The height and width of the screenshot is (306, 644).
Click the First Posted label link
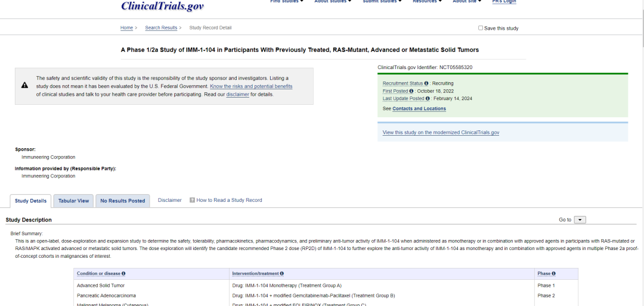(x=395, y=91)
